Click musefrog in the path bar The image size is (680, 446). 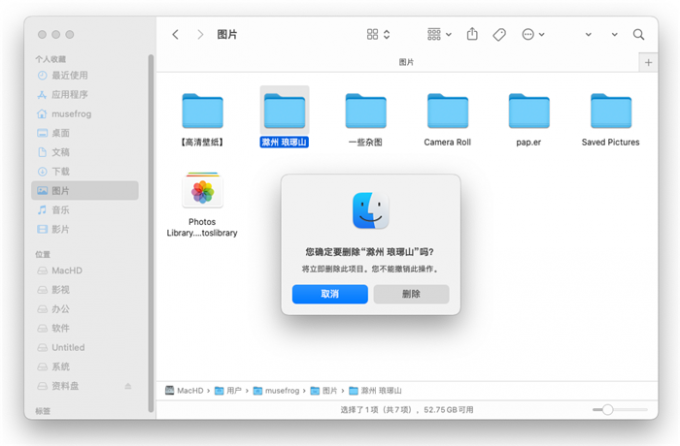pyautogui.click(x=276, y=390)
